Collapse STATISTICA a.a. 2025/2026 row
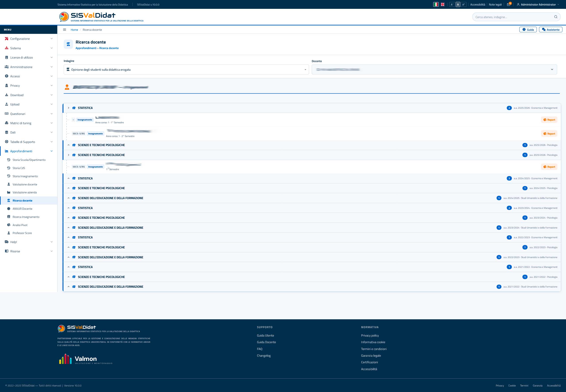 coord(312,108)
